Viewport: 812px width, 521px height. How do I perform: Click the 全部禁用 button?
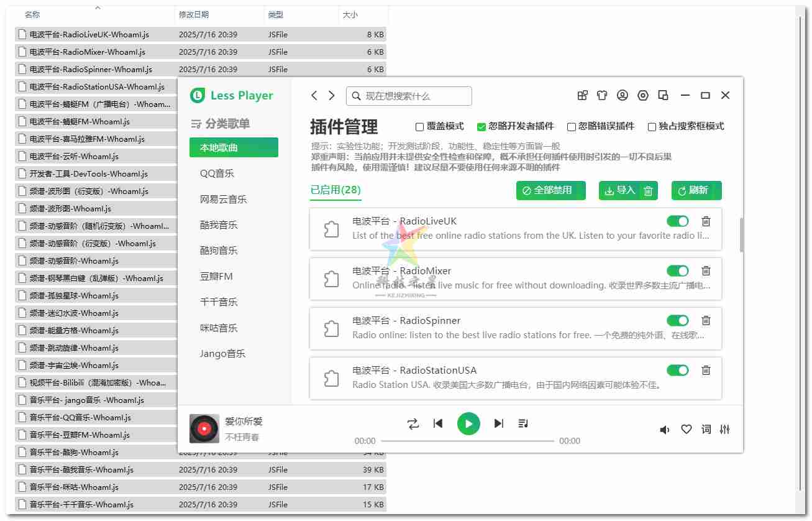(x=550, y=190)
